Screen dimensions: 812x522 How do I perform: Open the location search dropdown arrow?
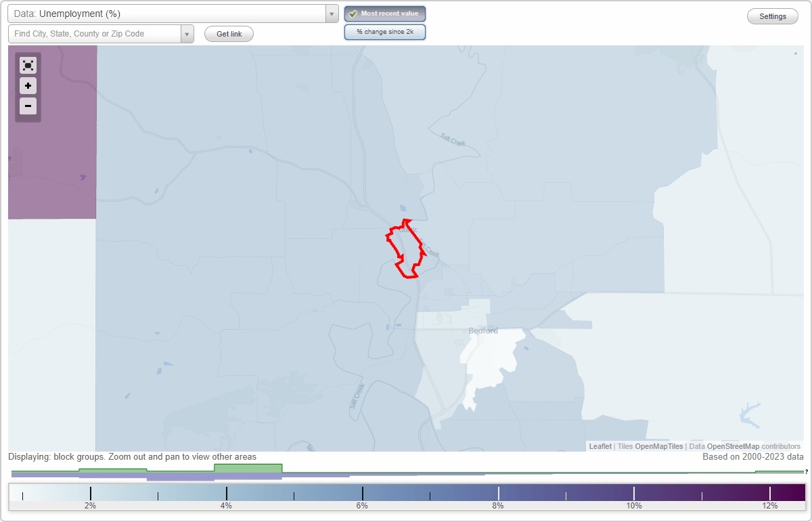coord(187,34)
